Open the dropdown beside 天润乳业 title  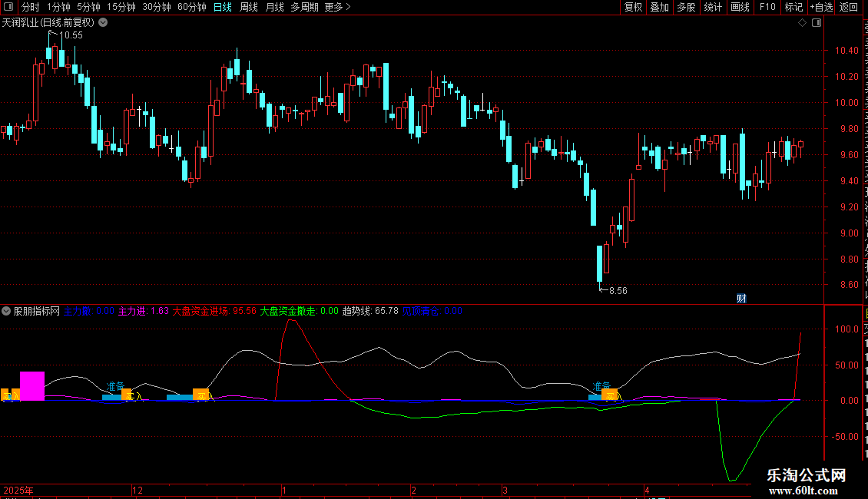pyautogui.click(x=103, y=23)
